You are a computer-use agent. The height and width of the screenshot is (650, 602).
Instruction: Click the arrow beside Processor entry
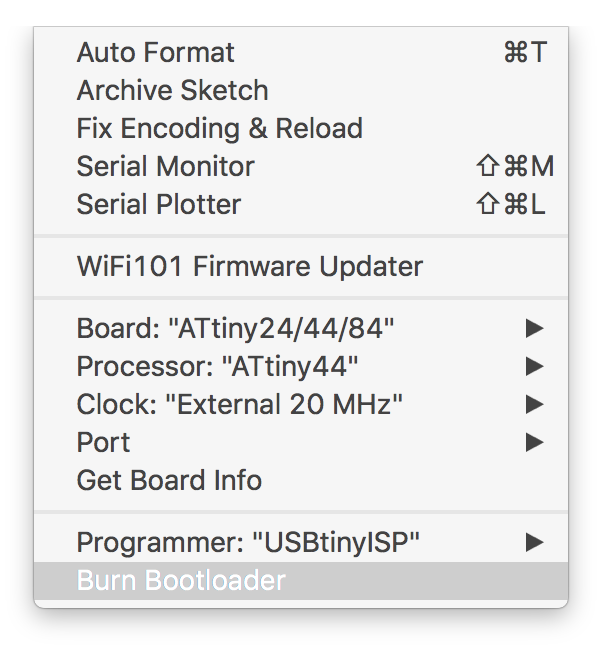[x=534, y=366]
